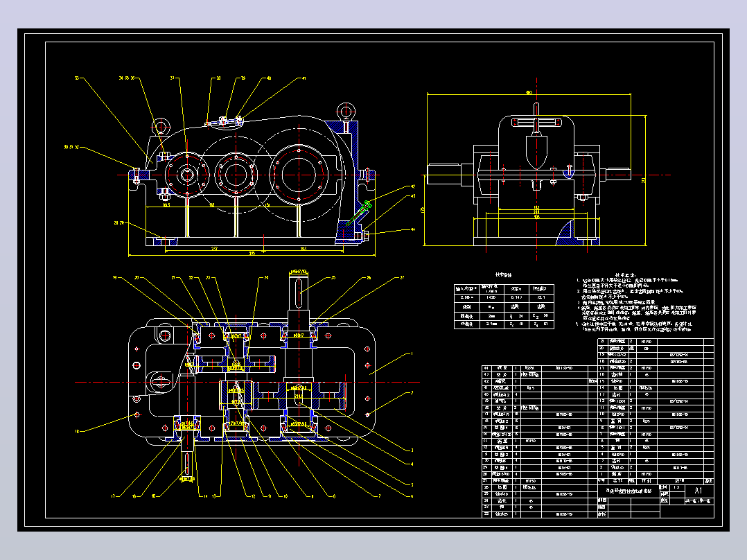The height and width of the screenshot is (560, 747).
Task: Click the "1:1" scale value in title block
Action: (x=676, y=487)
